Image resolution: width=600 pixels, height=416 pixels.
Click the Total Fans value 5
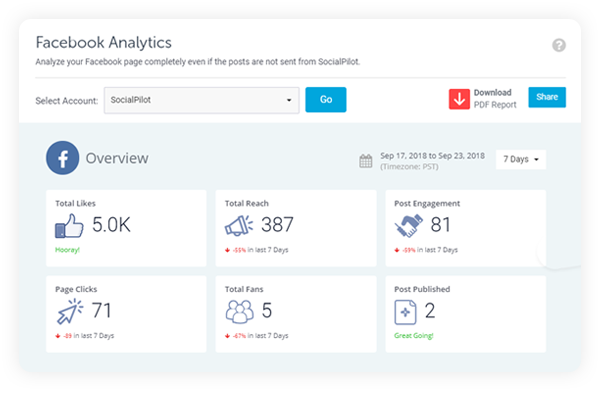click(267, 310)
